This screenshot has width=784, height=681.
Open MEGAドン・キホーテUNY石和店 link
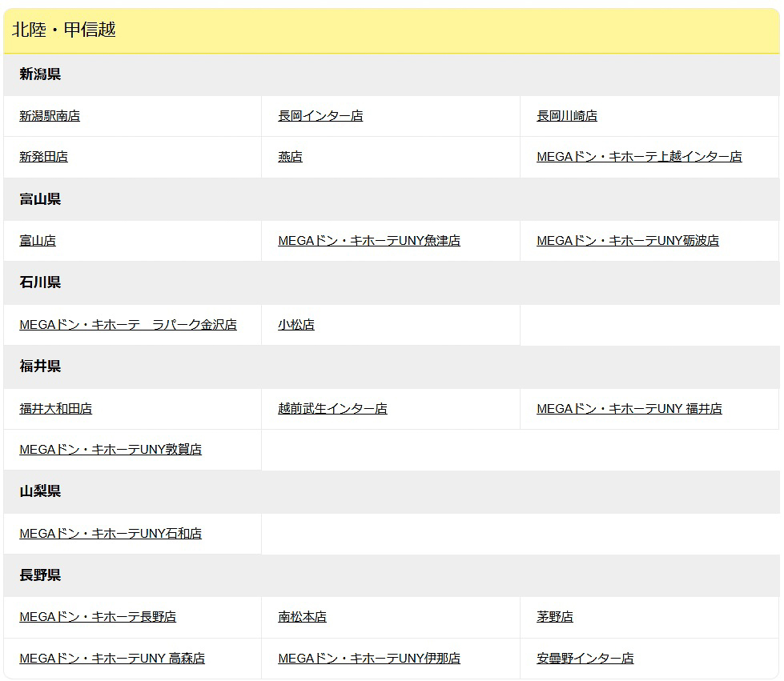click(111, 534)
